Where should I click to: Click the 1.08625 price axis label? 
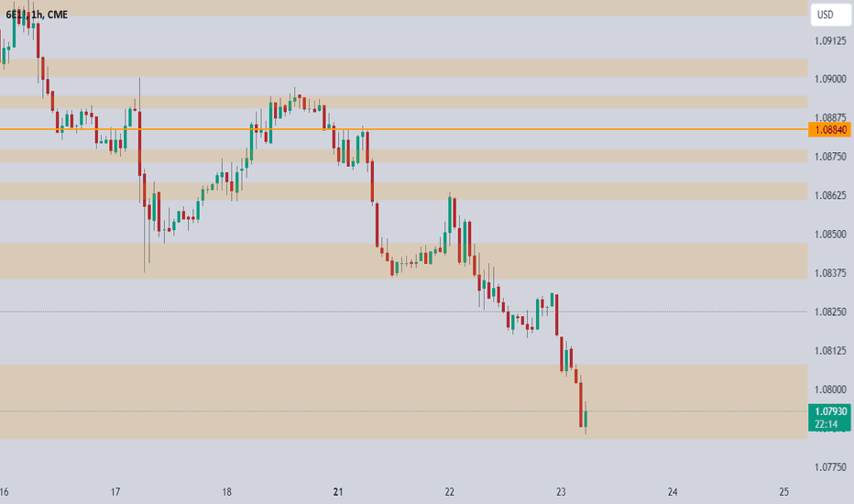830,195
